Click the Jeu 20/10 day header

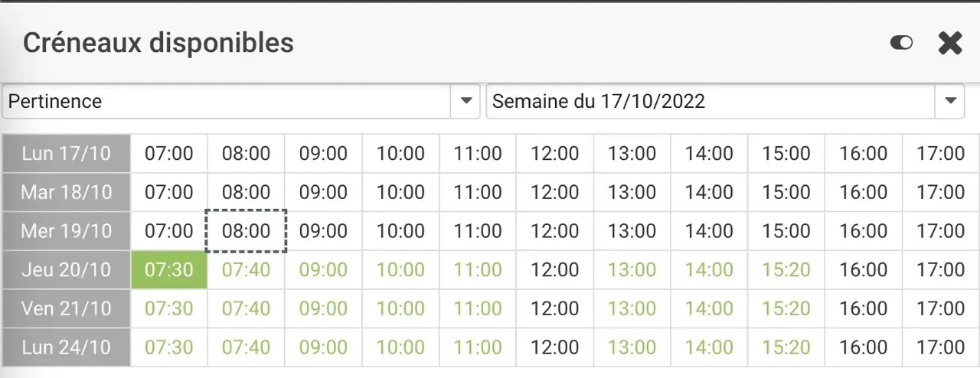(66, 270)
